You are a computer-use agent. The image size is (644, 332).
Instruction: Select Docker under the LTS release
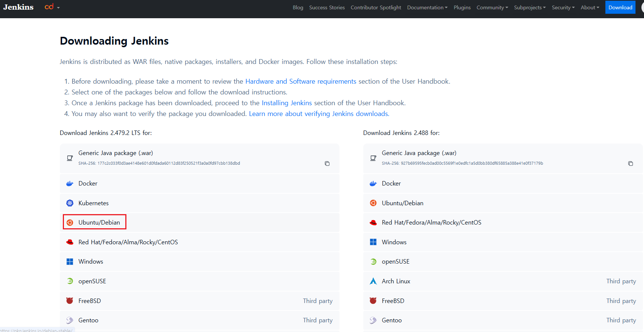pyautogui.click(x=200, y=183)
